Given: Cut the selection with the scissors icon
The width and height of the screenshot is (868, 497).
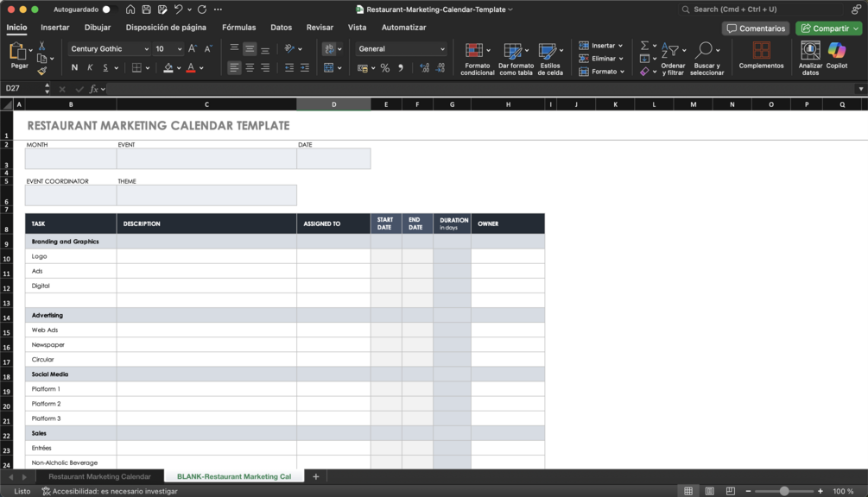Looking at the screenshot, I should point(41,47).
